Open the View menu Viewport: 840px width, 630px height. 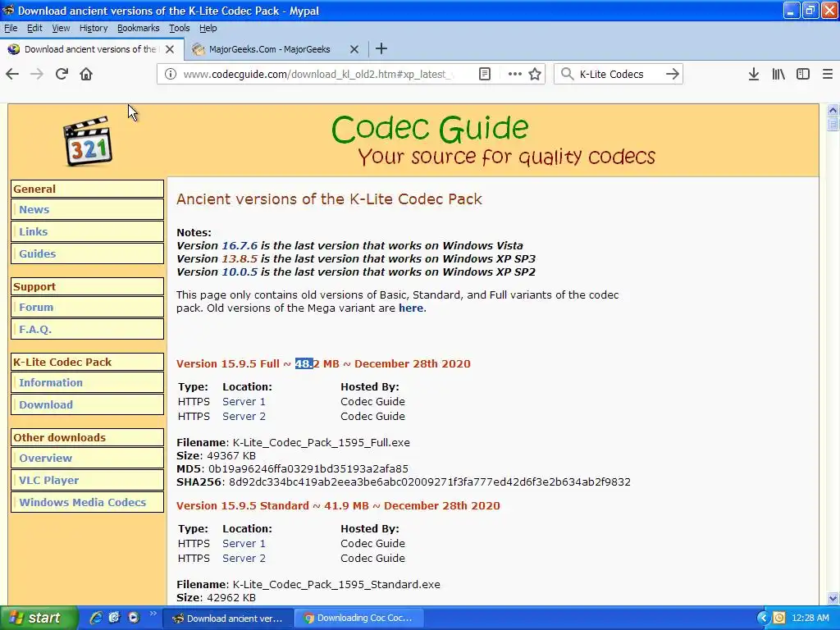pyautogui.click(x=61, y=28)
